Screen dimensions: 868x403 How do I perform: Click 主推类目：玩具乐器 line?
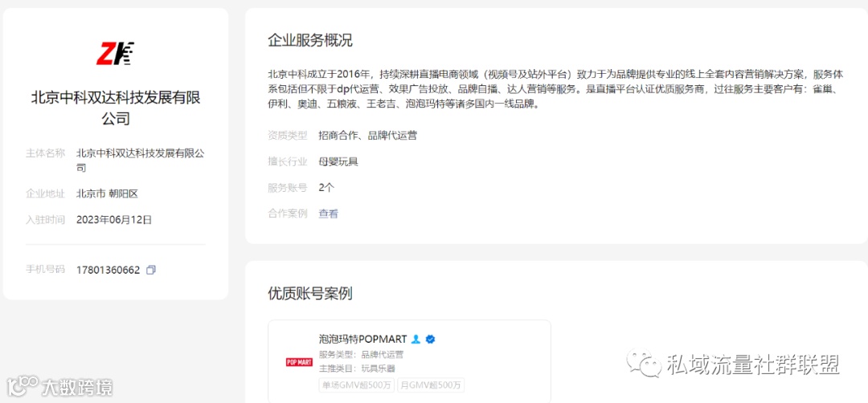tap(357, 368)
